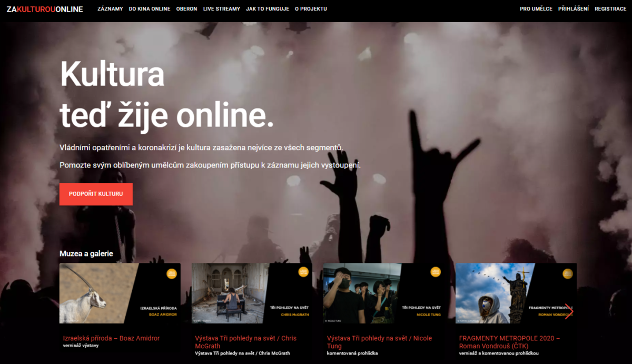This screenshot has width=632, height=364.
Task: Click the ZAKULTUROUONLINE site logo
Action: pos(45,9)
